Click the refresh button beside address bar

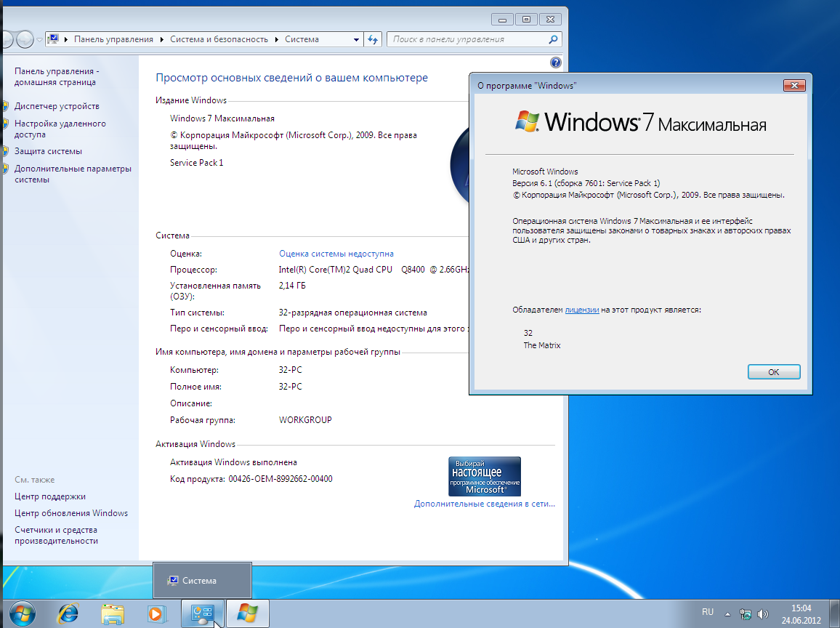pyautogui.click(x=373, y=39)
